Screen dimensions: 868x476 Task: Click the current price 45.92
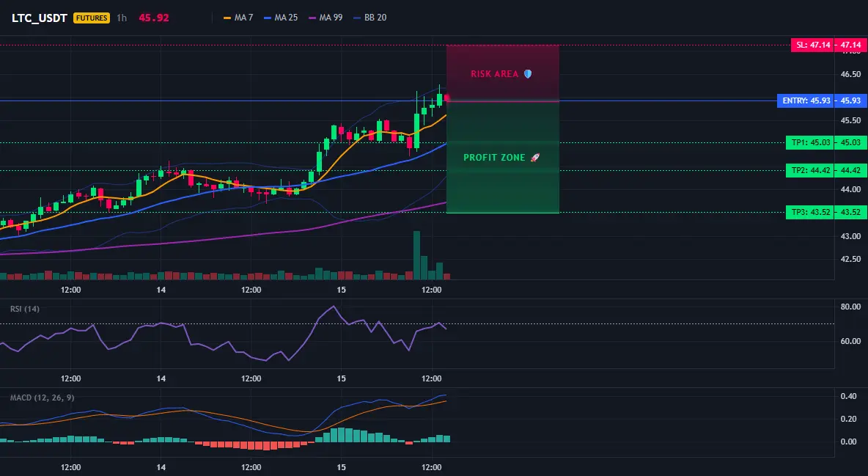tap(154, 18)
